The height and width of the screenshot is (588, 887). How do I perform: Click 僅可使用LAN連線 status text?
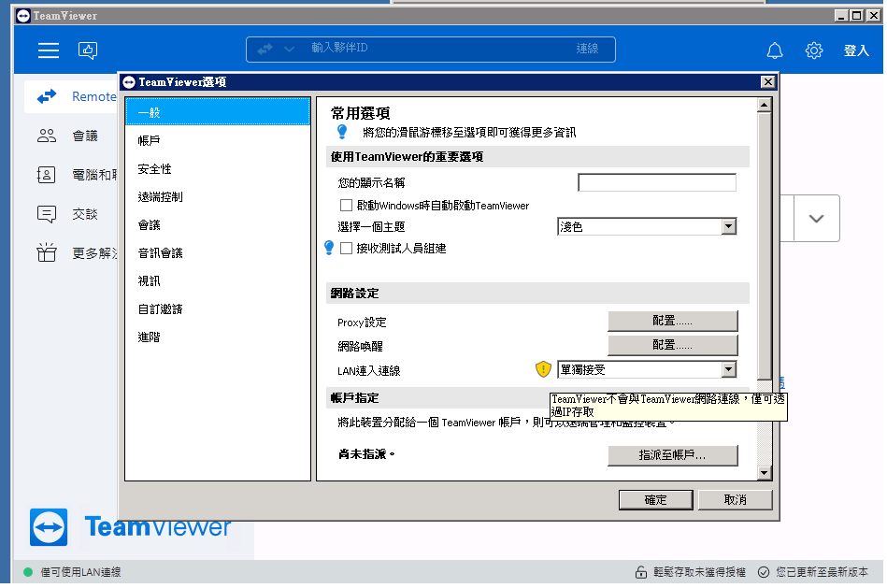pyautogui.click(x=81, y=572)
